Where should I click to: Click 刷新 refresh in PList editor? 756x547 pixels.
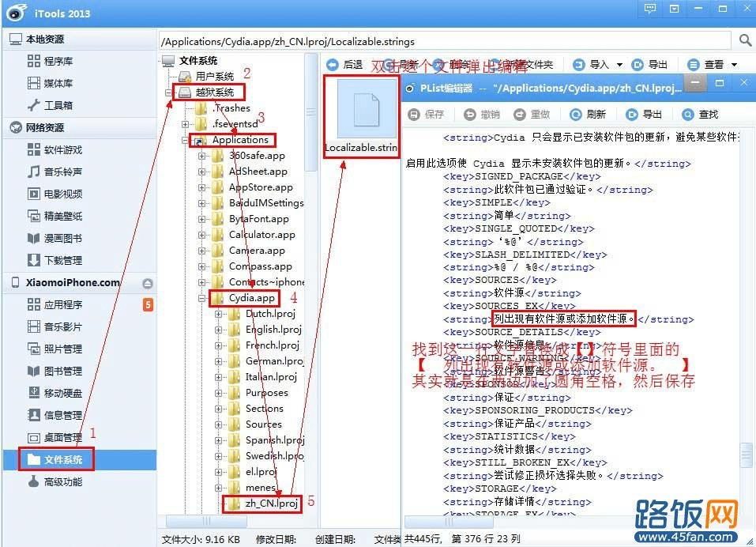click(x=588, y=115)
